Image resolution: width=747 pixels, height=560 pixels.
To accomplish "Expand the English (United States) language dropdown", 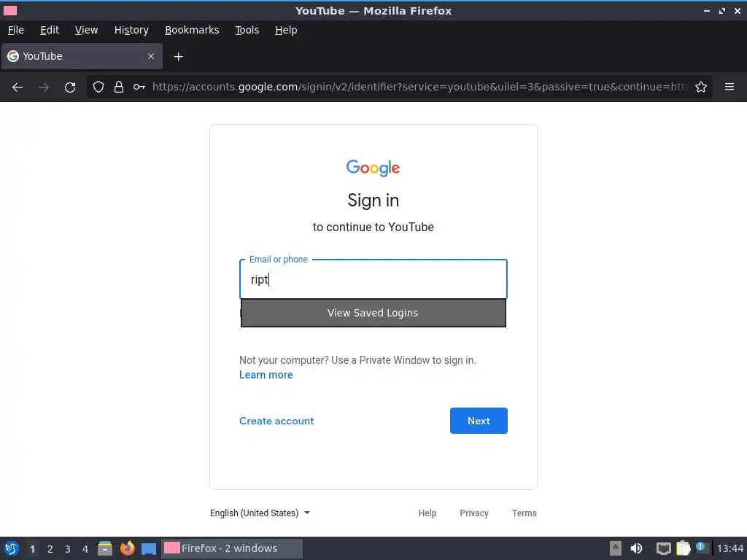I will 260,513.
